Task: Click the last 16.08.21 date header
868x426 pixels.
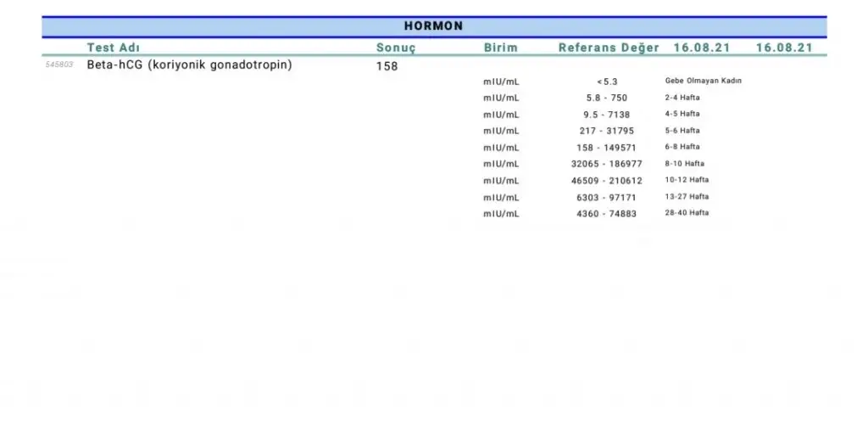Action: (x=784, y=48)
